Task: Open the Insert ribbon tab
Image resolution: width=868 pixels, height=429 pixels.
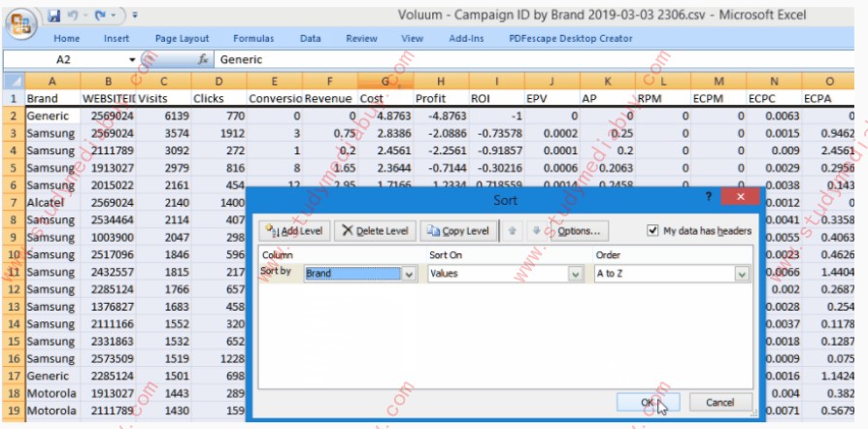Action: 117,38
